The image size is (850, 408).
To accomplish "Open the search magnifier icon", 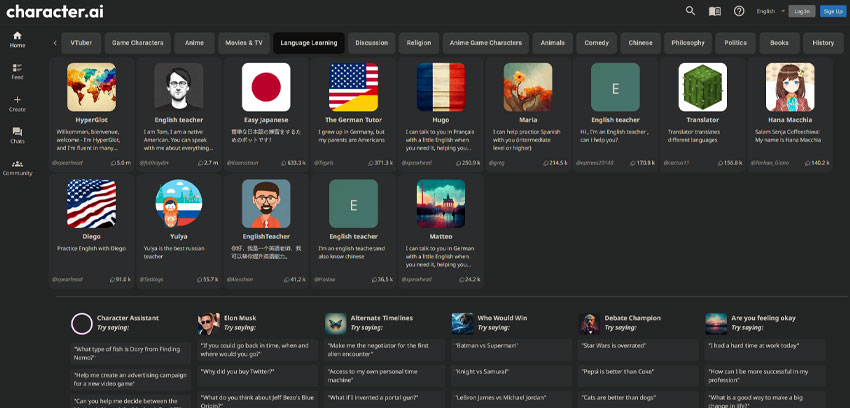I will [690, 11].
